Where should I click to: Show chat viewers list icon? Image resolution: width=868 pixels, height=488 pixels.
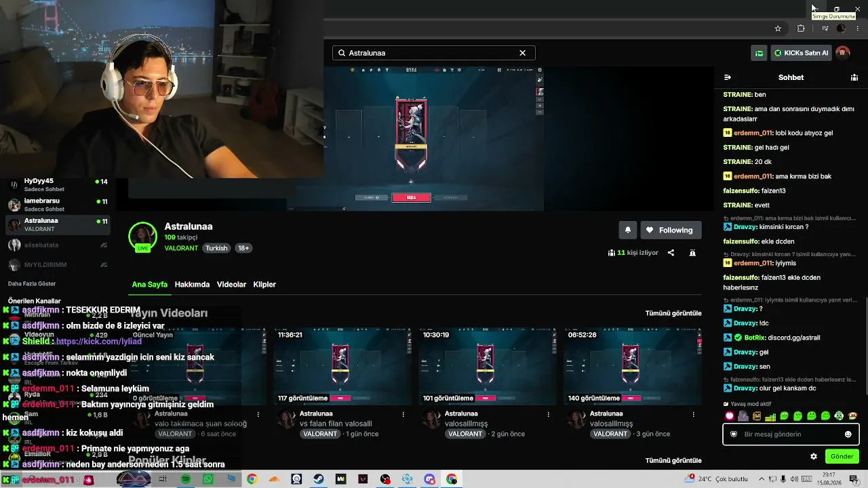(854, 77)
